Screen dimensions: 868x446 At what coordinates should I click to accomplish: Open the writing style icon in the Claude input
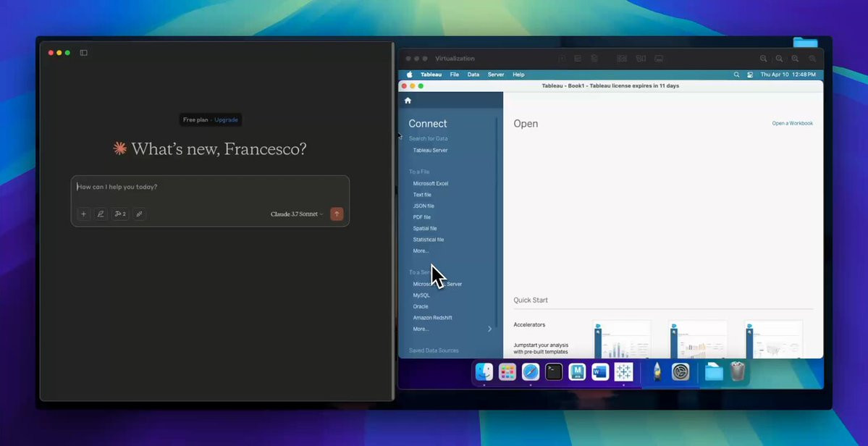[x=101, y=214]
